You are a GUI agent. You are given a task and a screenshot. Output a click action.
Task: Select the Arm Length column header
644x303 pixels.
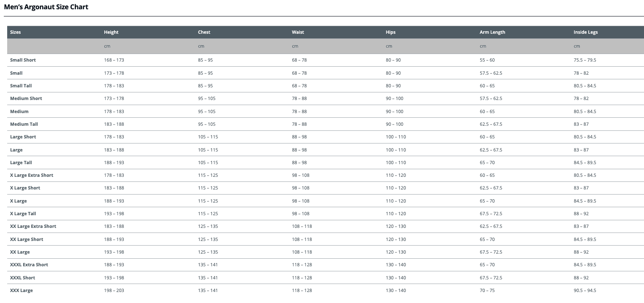(492, 32)
